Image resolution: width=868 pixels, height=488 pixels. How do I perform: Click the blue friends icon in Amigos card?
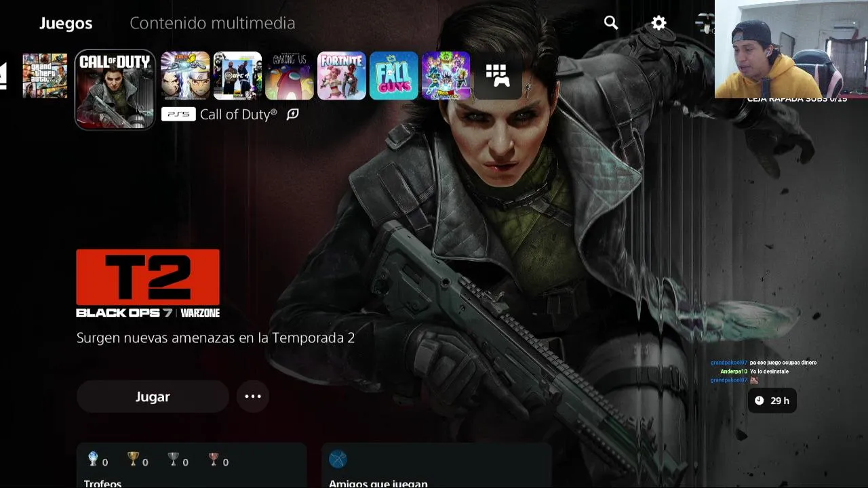click(x=338, y=460)
